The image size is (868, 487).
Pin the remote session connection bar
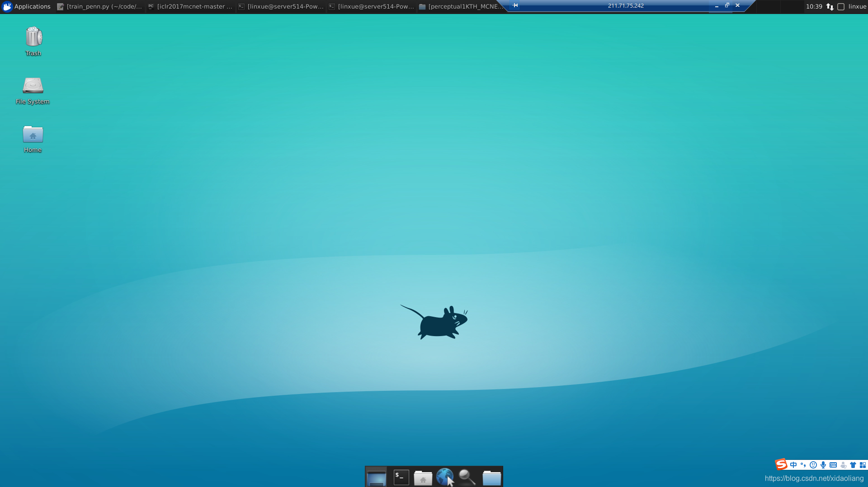pyautogui.click(x=515, y=5)
